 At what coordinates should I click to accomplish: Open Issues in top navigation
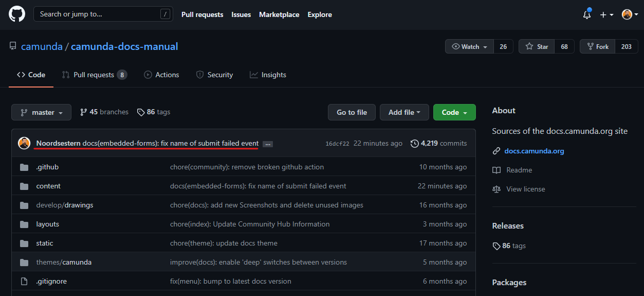click(x=241, y=14)
